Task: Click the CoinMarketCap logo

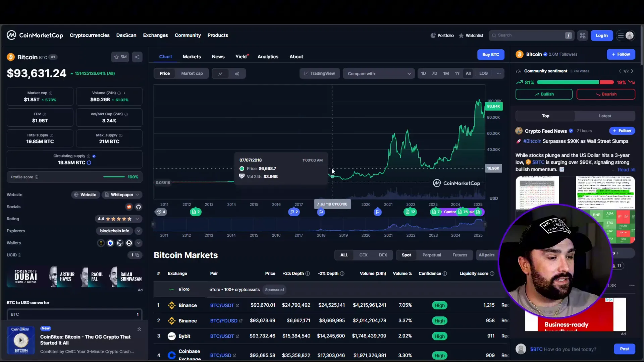Action: [x=35, y=35]
